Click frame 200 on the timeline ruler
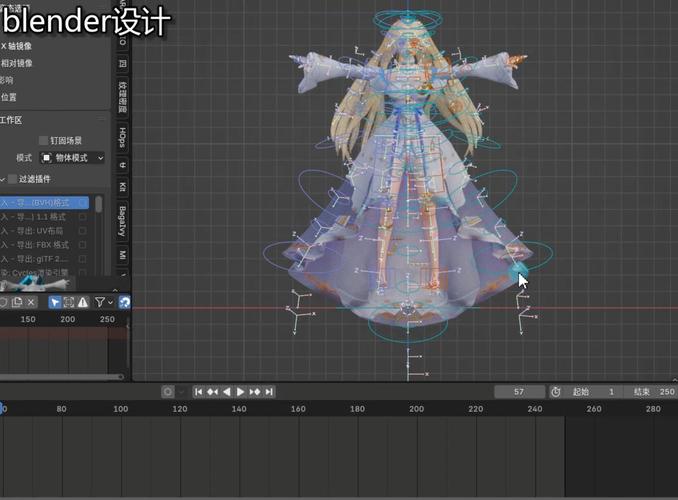Image resolution: width=678 pixels, height=500 pixels. point(416,409)
